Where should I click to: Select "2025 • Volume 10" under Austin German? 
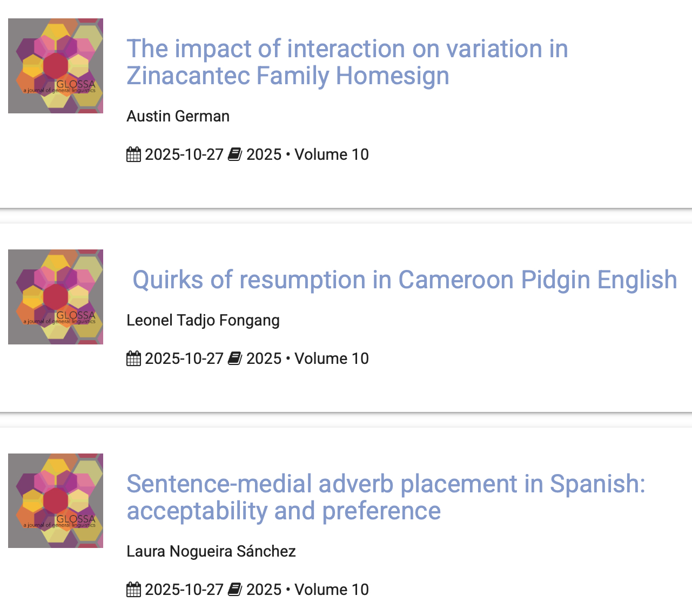307,154
